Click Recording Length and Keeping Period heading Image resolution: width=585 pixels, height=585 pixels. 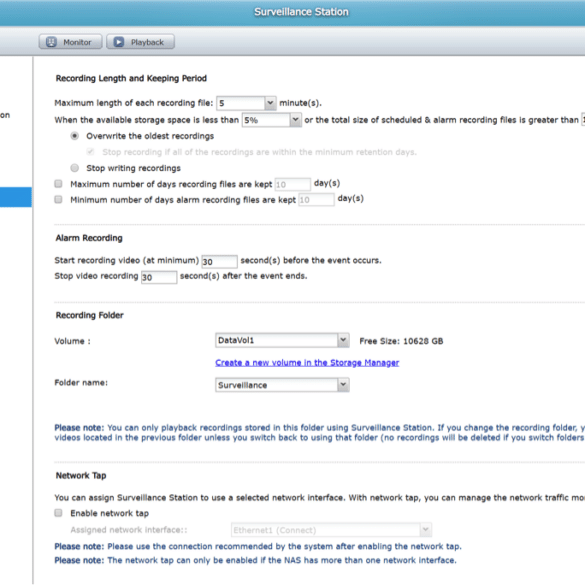(131, 78)
